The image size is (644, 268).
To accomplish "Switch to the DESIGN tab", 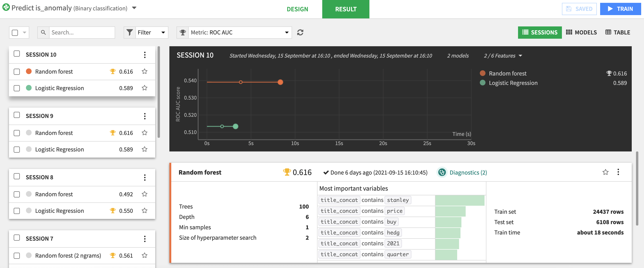I will pyautogui.click(x=297, y=9).
